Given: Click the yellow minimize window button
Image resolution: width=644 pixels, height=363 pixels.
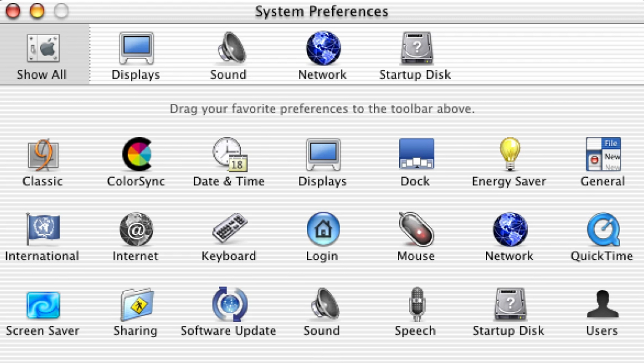Looking at the screenshot, I should 38,10.
